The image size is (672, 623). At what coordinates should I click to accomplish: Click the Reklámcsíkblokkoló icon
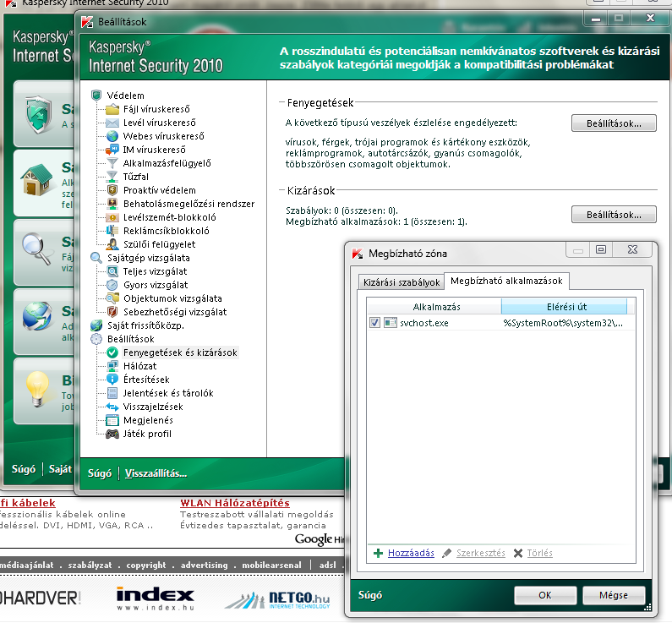(x=112, y=231)
